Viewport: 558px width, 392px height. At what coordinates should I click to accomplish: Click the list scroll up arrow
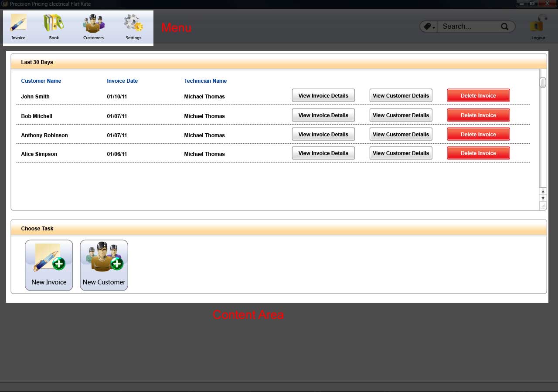(x=543, y=191)
